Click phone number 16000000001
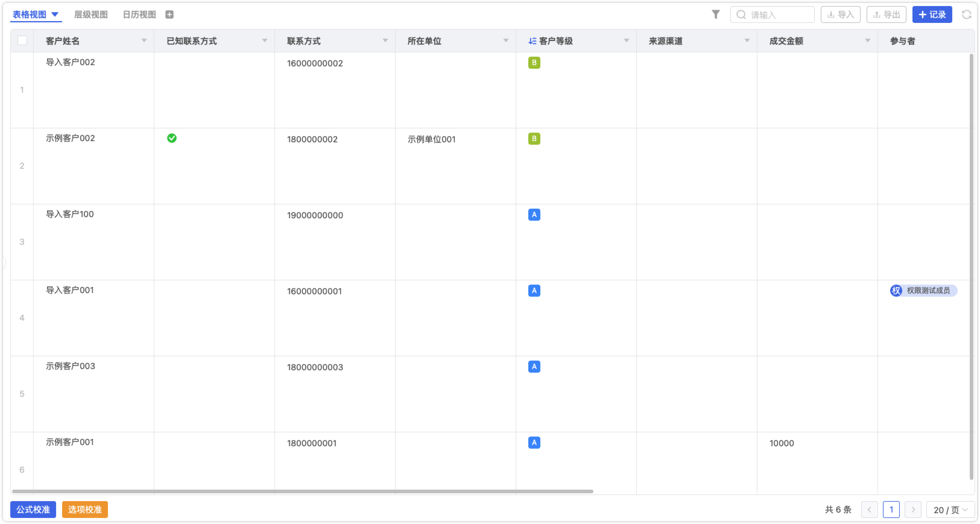The image size is (980, 524). pos(314,291)
